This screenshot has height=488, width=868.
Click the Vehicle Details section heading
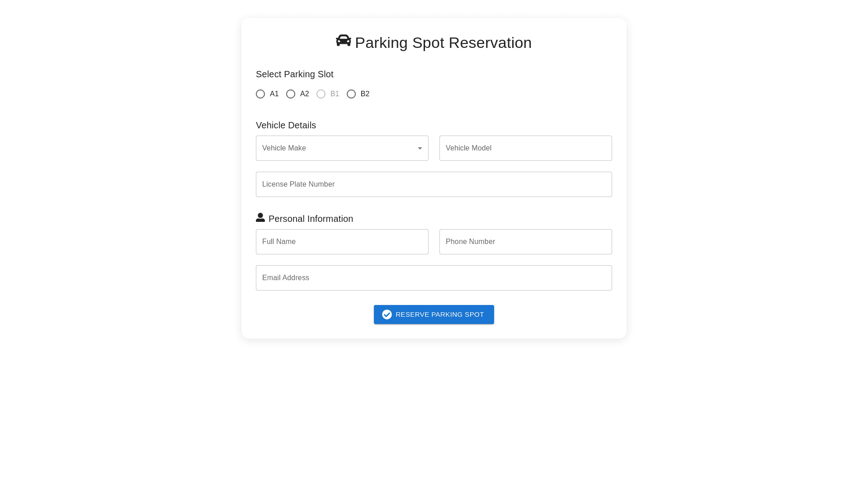pyautogui.click(x=286, y=125)
